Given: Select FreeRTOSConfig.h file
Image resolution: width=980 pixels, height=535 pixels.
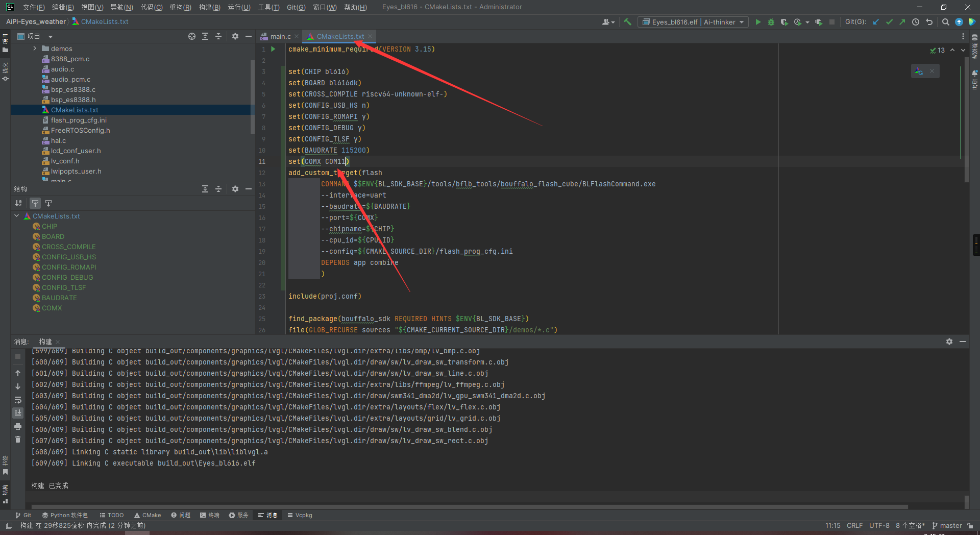Looking at the screenshot, I should pos(80,130).
